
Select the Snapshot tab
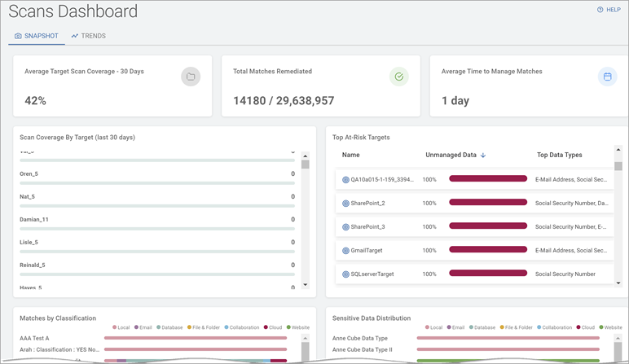(37, 36)
